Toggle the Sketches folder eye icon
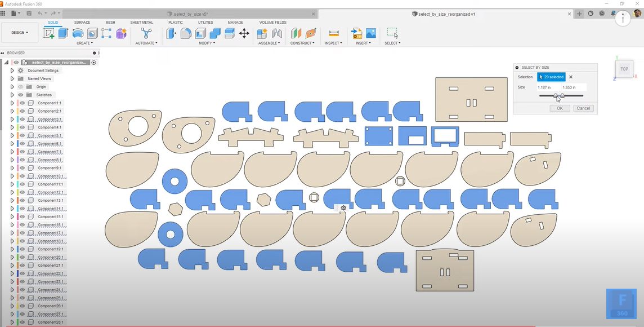 point(20,95)
